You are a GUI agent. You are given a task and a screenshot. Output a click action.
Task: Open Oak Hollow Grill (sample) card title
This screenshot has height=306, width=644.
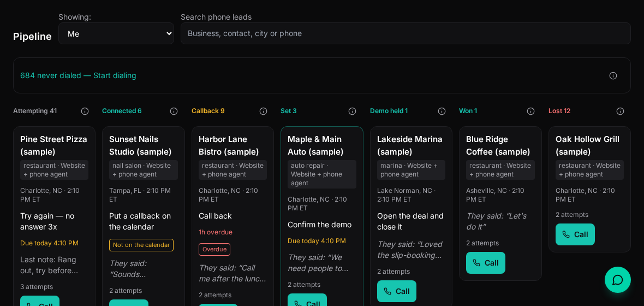coord(587,145)
